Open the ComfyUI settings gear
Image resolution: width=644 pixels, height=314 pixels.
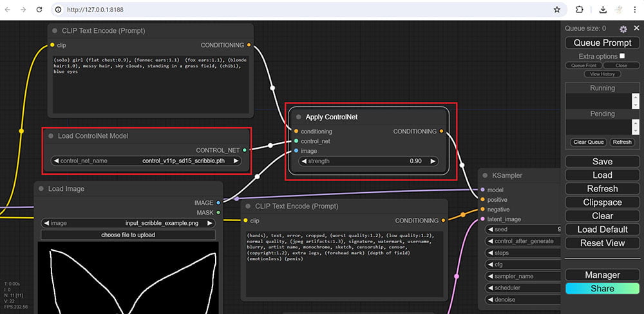click(623, 29)
